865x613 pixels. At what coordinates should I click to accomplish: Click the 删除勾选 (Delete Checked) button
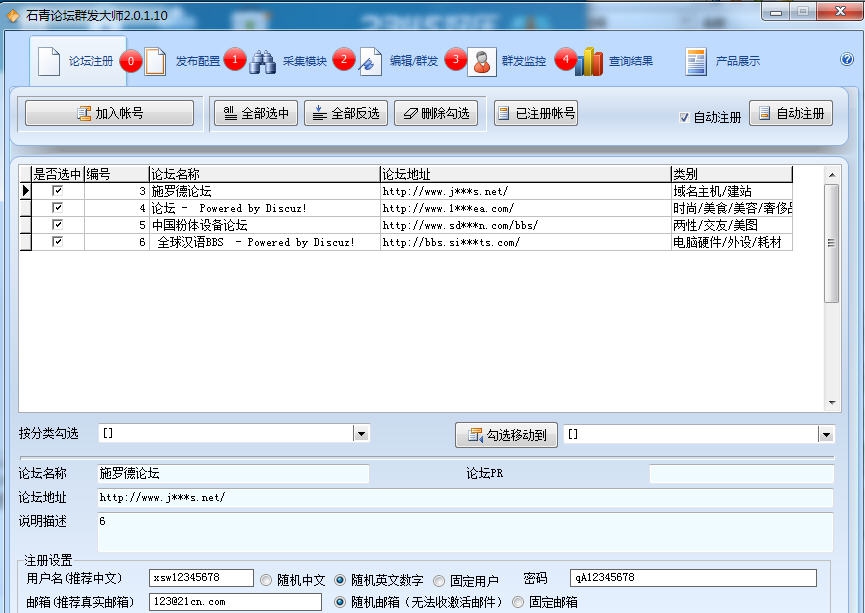(436, 112)
